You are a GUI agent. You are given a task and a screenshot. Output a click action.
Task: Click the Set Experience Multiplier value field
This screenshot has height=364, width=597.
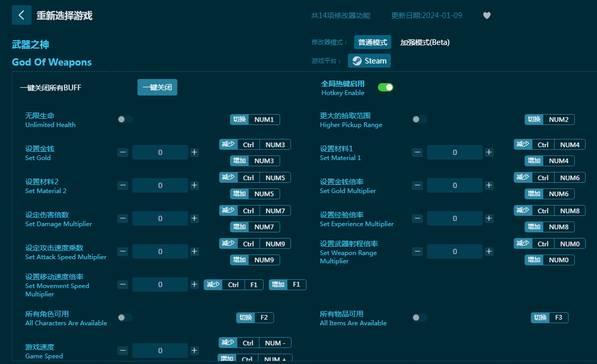[x=455, y=219]
